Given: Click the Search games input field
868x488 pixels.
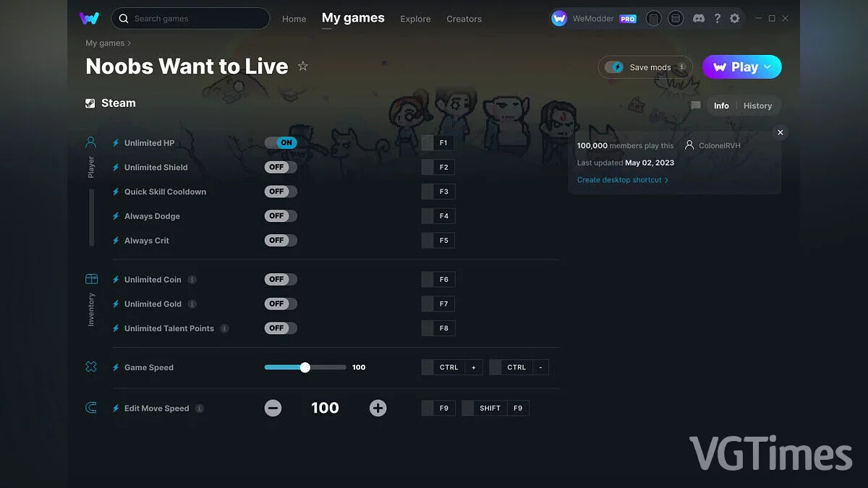Looking at the screenshot, I should (191, 18).
